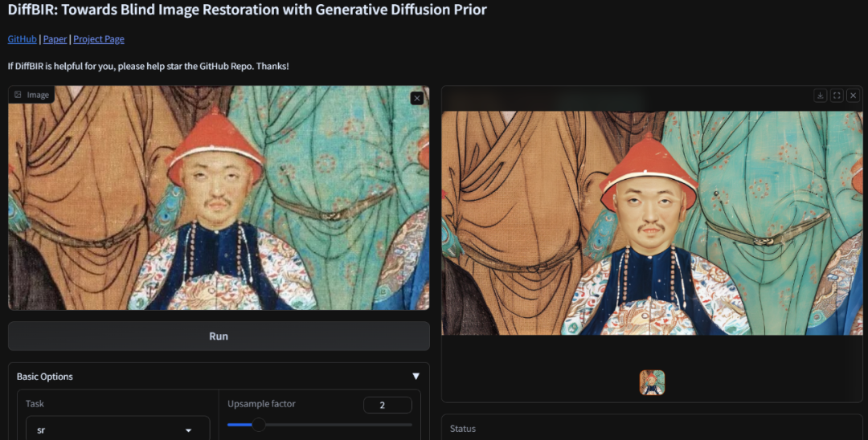Click the Status label

(x=463, y=429)
